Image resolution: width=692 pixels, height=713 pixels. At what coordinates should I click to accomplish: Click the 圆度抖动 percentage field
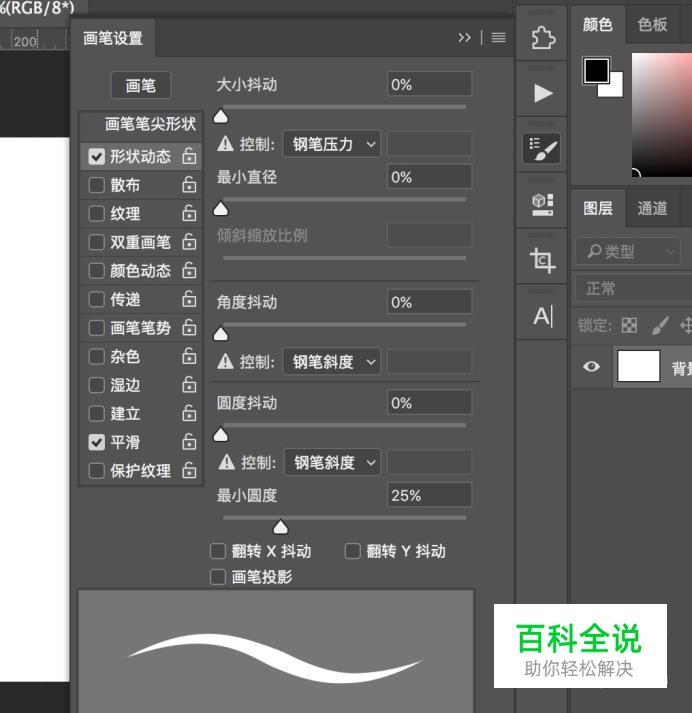coord(429,402)
